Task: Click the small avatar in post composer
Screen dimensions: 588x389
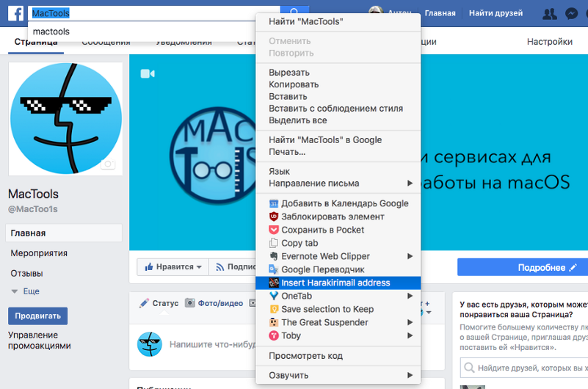Action: 149,344
